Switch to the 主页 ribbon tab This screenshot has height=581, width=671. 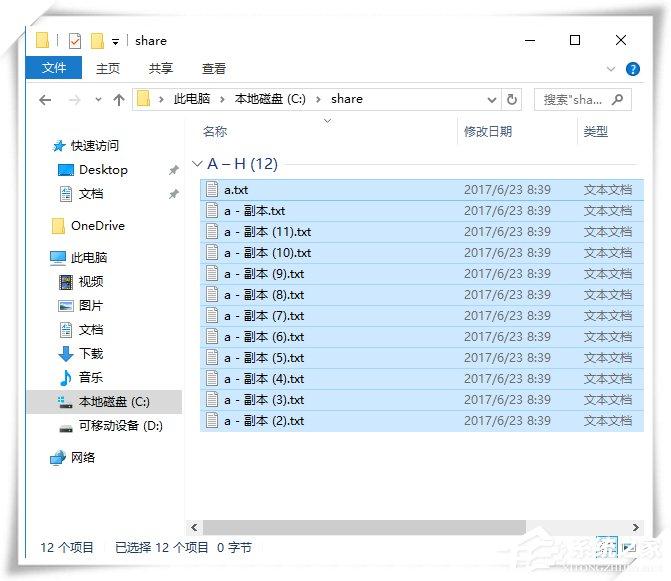coord(108,68)
